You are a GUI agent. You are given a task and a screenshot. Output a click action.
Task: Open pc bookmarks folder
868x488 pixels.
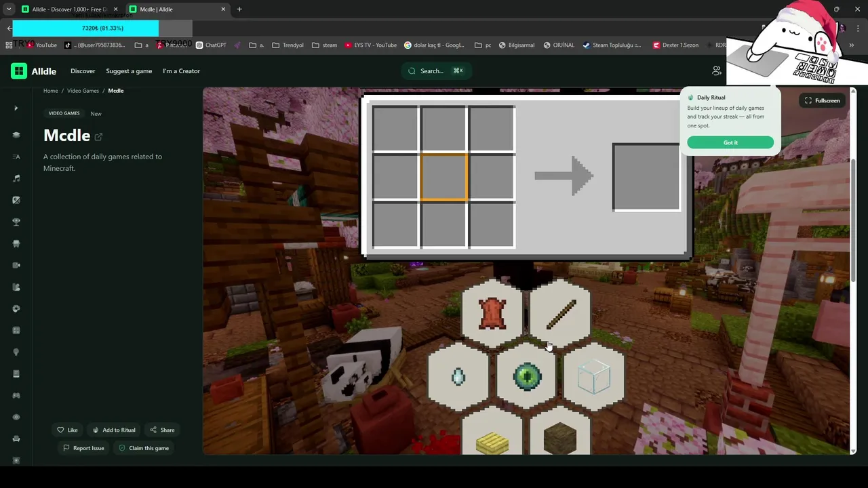point(483,45)
